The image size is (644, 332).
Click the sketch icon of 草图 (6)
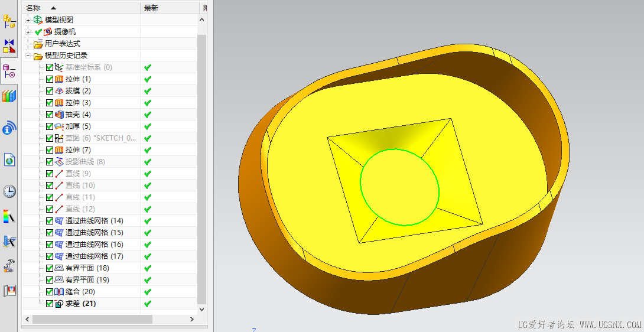[59, 138]
